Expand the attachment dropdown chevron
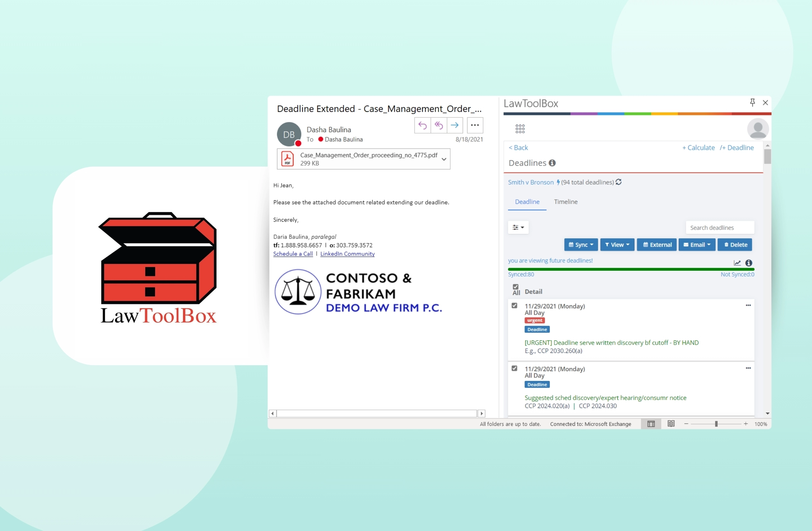Image resolution: width=812 pixels, height=531 pixels. coord(444,159)
